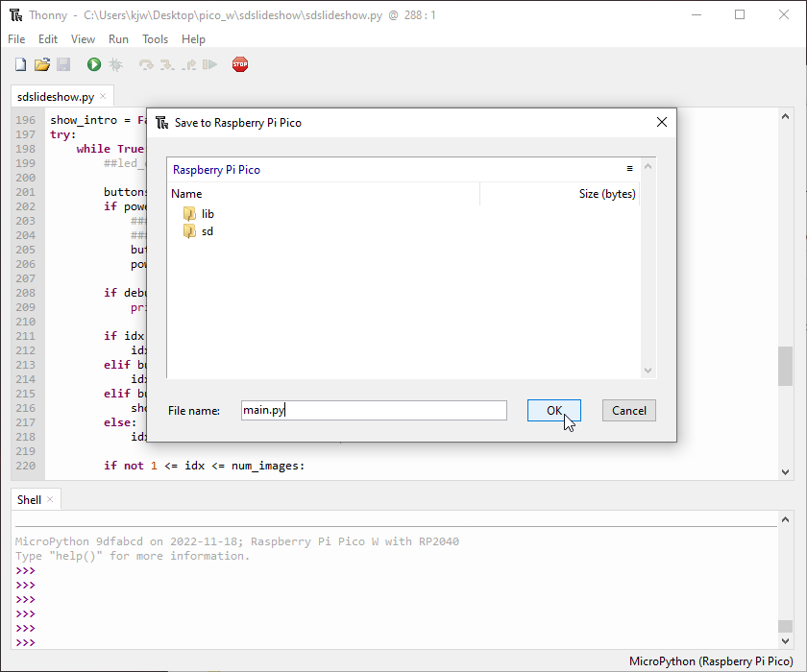807x672 pixels.
Task: Click the File name input field
Action: (x=374, y=410)
